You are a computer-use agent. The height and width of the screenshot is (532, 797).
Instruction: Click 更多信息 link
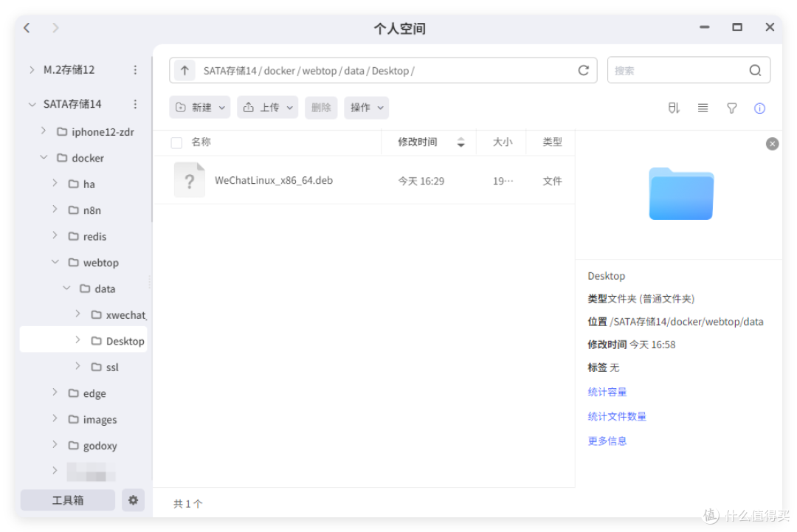tap(607, 441)
